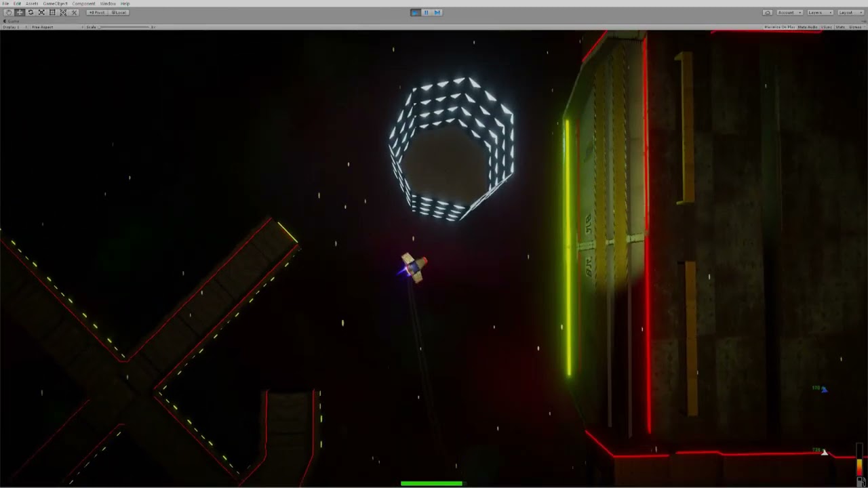
Task: Toggle Pivot/Center handle position
Action: [97, 12]
